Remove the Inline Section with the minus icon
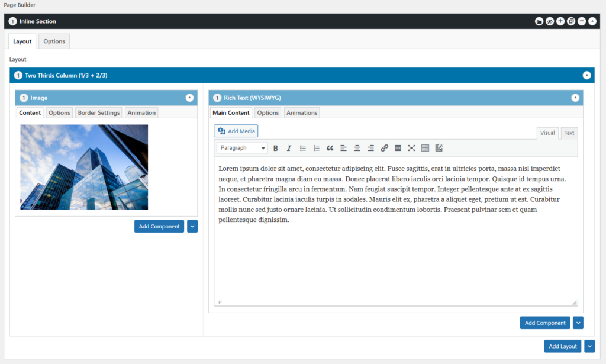 point(582,21)
